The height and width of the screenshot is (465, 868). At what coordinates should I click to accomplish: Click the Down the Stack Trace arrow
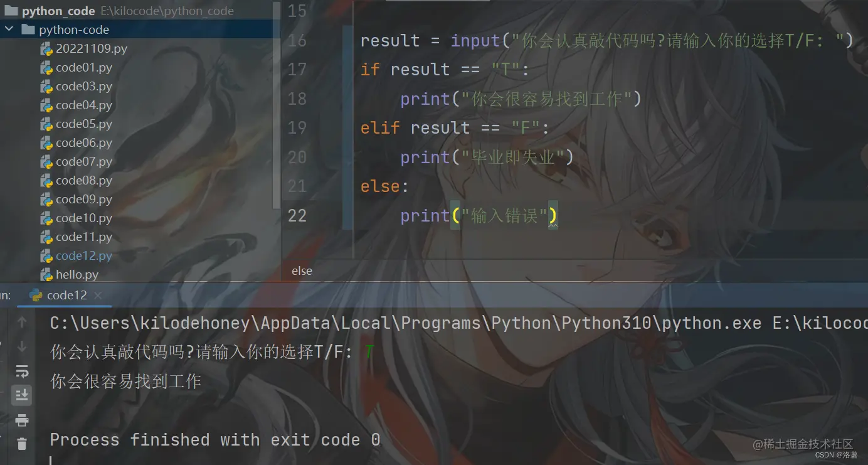point(22,346)
